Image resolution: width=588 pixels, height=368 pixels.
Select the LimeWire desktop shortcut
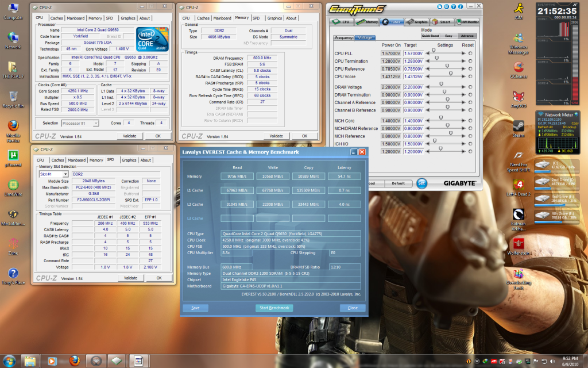coord(13,187)
